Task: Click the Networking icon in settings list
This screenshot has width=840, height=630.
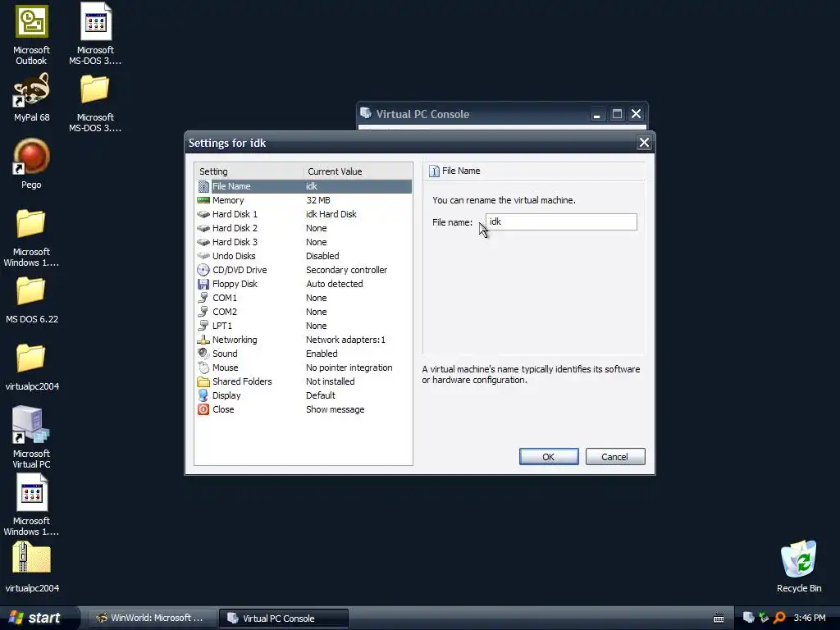Action: pos(203,340)
